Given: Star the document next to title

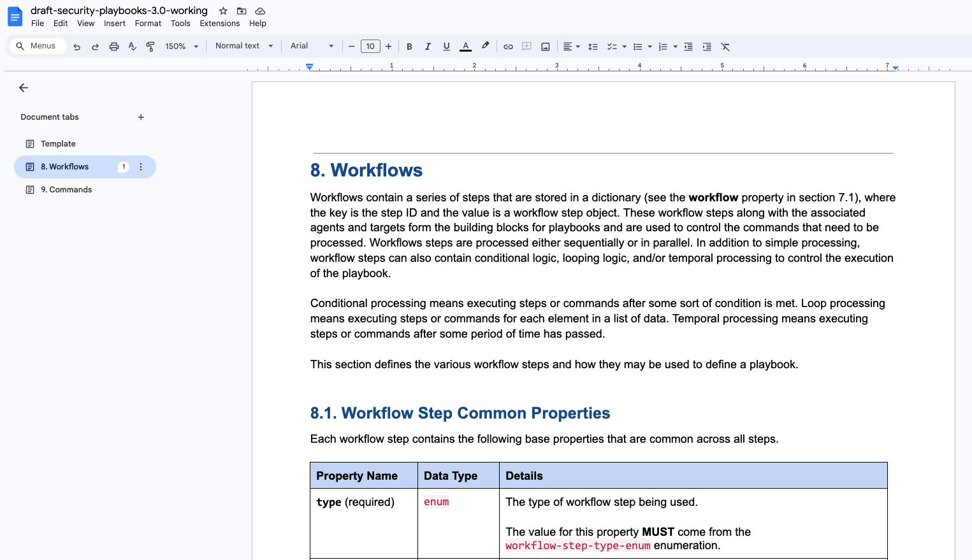Looking at the screenshot, I should click(223, 11).
